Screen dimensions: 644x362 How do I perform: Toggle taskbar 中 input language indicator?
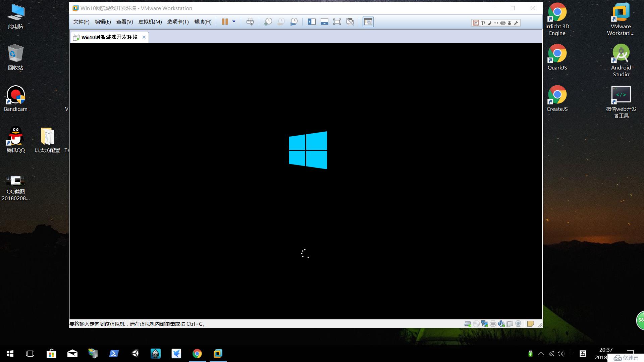coord(571,353)
